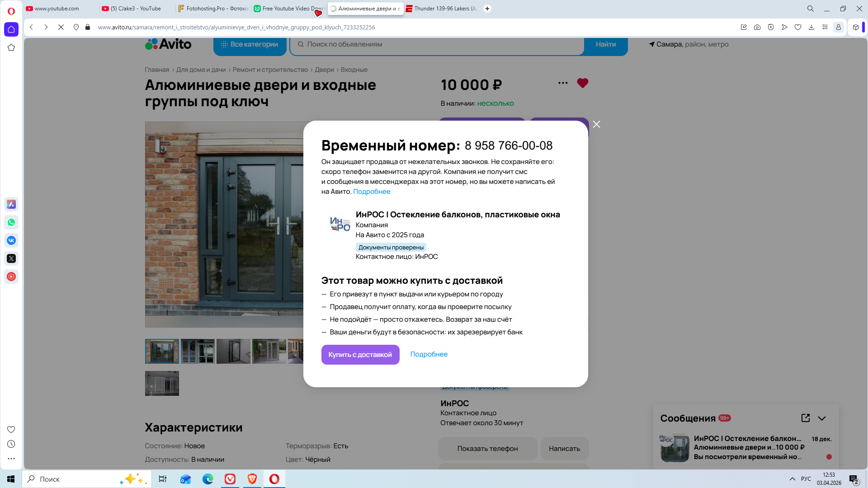Click Подробнее link next to buy button
The width and height of the screenshot is (868, 488).
point(429,354)
